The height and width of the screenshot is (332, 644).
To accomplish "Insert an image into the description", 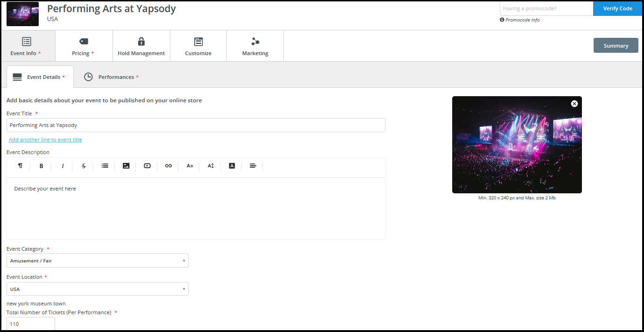I will [126, 166].
